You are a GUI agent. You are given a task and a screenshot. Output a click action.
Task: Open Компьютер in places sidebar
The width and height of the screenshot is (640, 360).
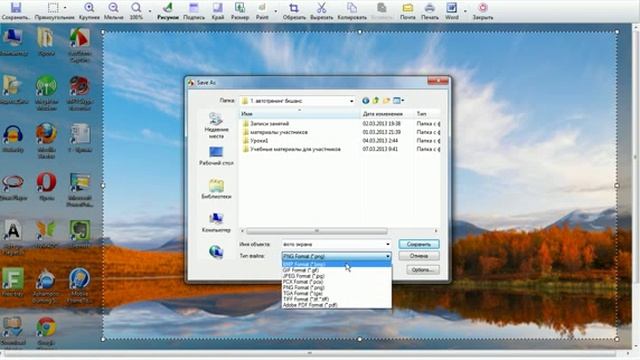pos(216,223)
